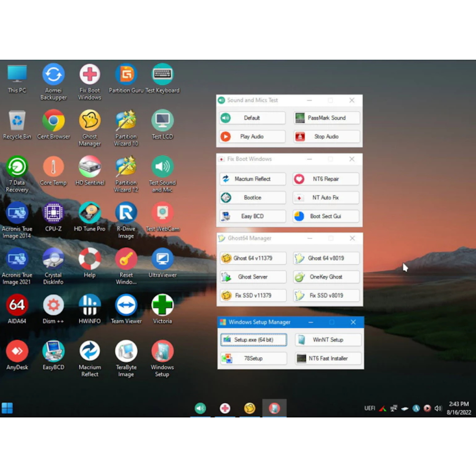
Task: Open R-Drive Image icon
Action: (126, 220)
